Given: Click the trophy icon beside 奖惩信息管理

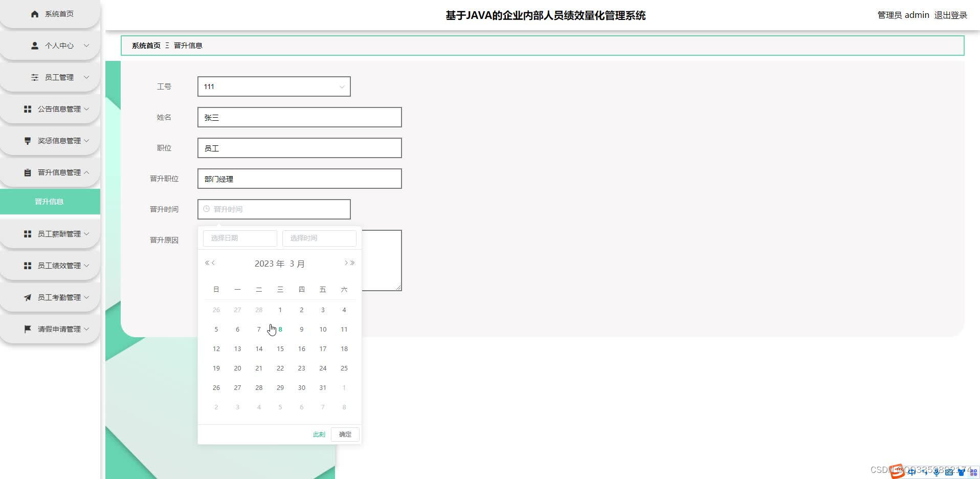Looking at the screenshot, I should (x=28, y=141).
